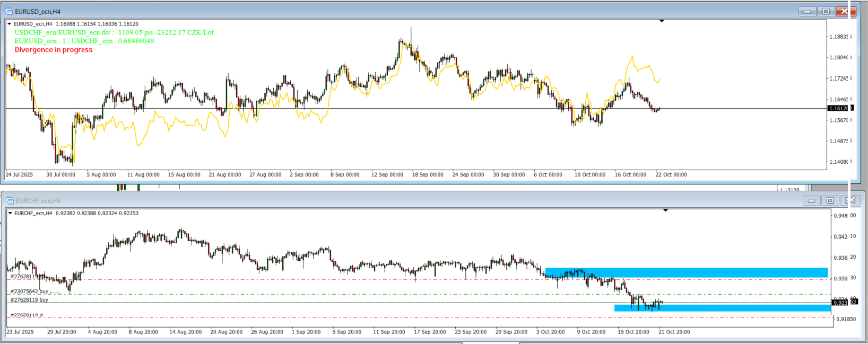Select order #23075642 buy label

coord(29,291)
